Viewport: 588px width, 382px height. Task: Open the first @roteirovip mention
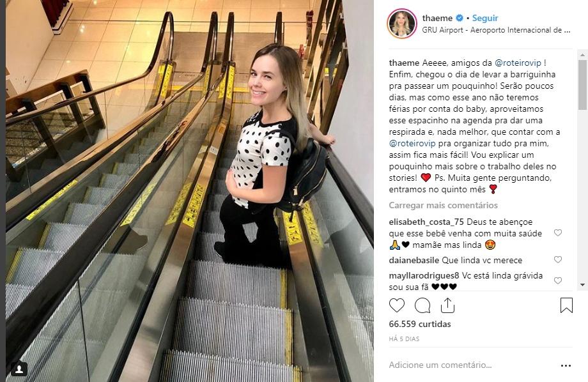(x=518, y=63)
